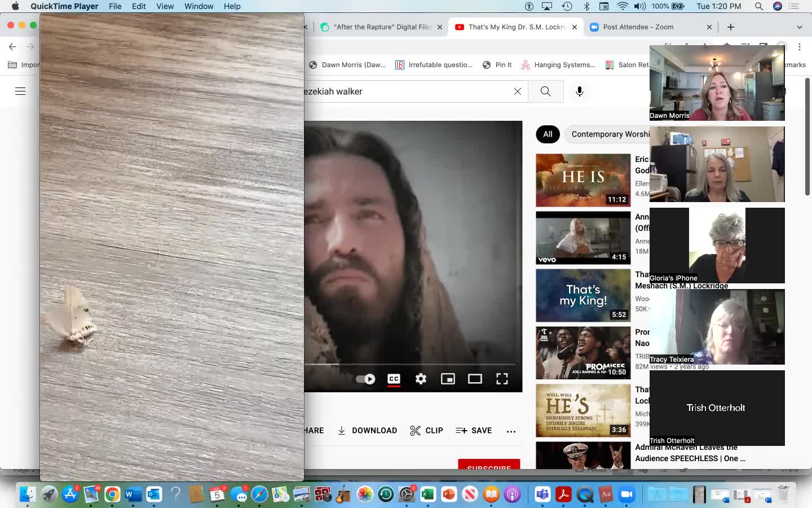Open a new Chrome tab
This screenshot has width=812, height=508.
[731, 27]
